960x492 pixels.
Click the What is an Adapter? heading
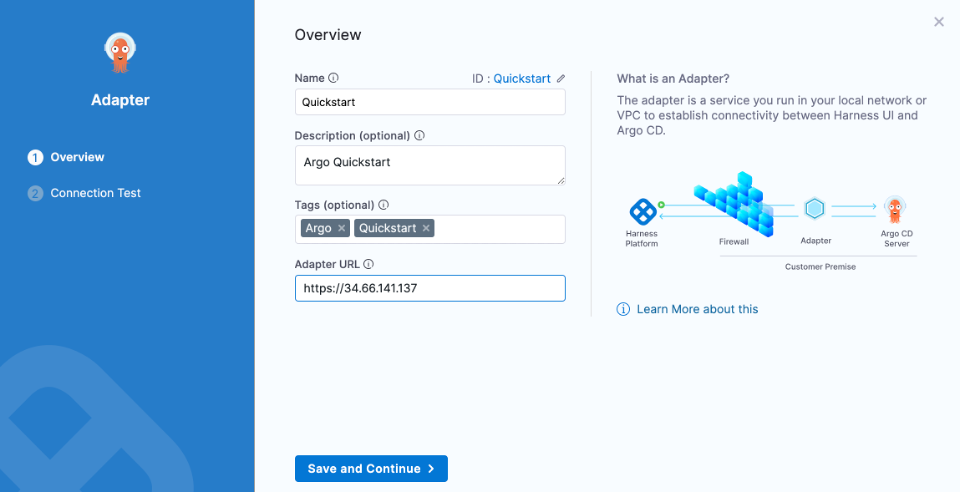coord(673,78)
